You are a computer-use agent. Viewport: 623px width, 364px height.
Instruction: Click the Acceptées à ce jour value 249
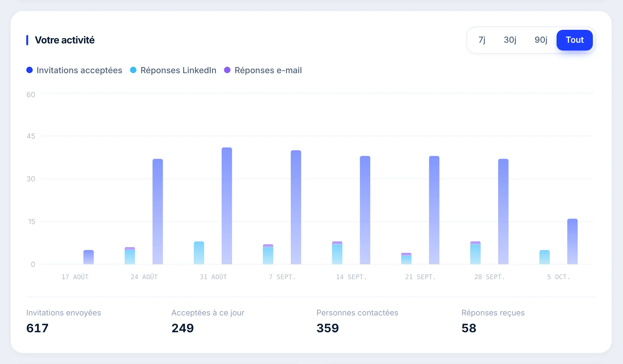point(182,328)
